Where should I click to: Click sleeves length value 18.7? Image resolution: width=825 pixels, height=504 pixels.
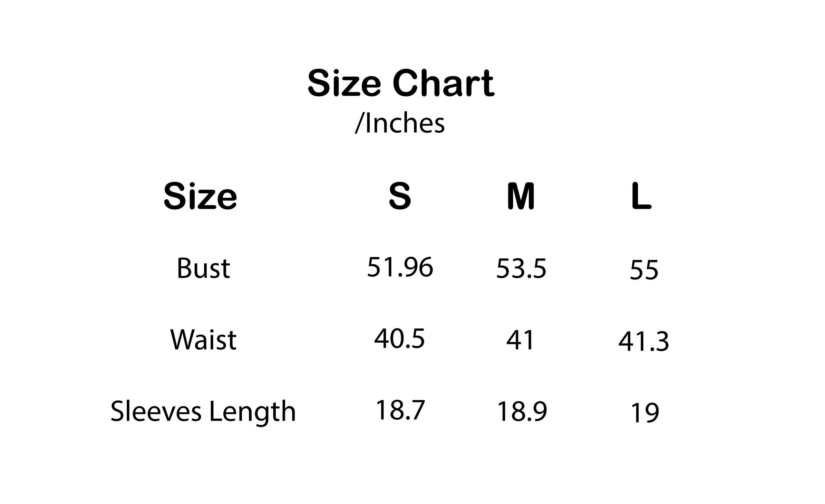click(x=401, y=410)
